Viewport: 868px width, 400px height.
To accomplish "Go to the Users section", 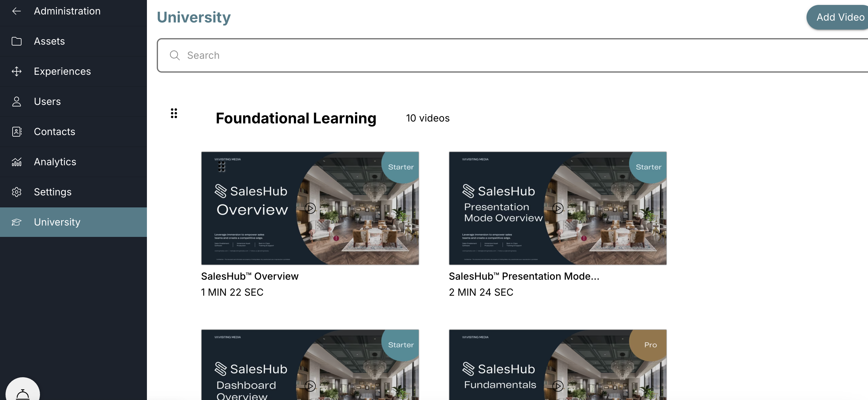I will (x=73, y=102).
